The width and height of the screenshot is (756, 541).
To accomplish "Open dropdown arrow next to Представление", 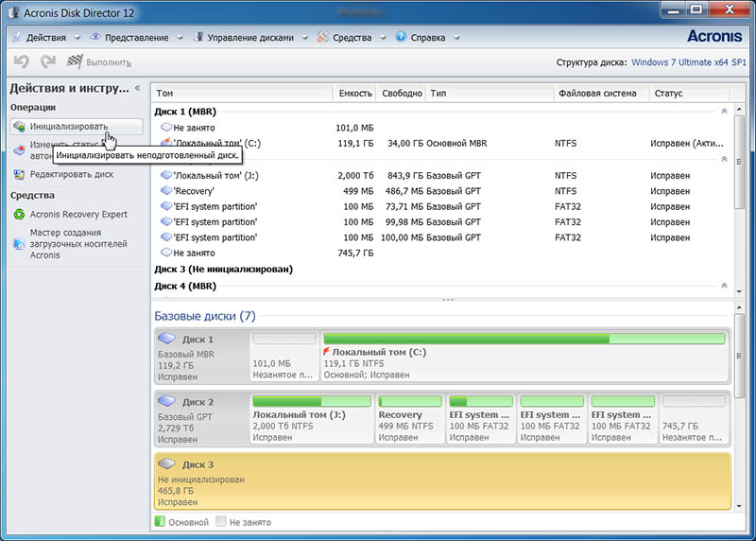I will (x=180, y=38).
